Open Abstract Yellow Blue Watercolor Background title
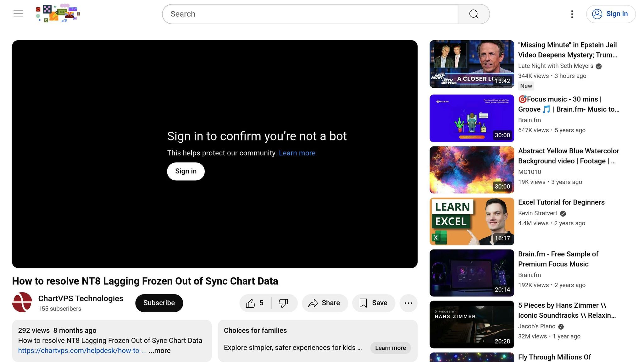Screen dimensions: 644x362 (569, 156)
